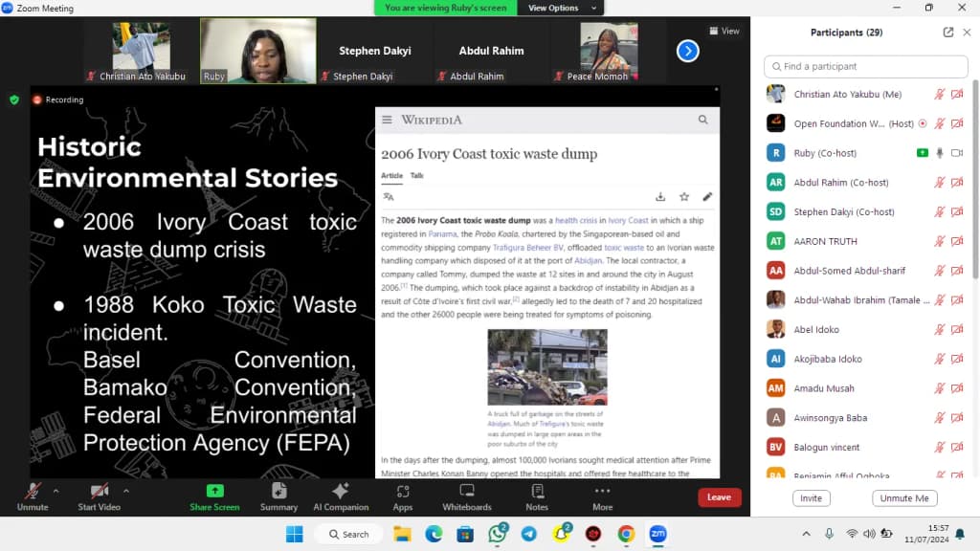980x551 pixels.
Task: Expand audio options arrow beside Unmute
Action: click(56, 491)
